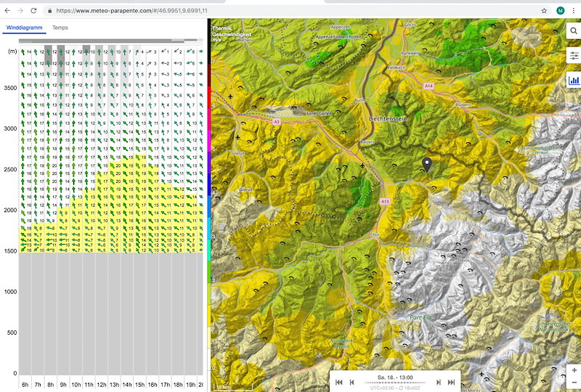This screenshot has width=581, height=392.
Task: Step forward one hour in forecast timeline
Action: pyautogui.click(x=439, y=383)
